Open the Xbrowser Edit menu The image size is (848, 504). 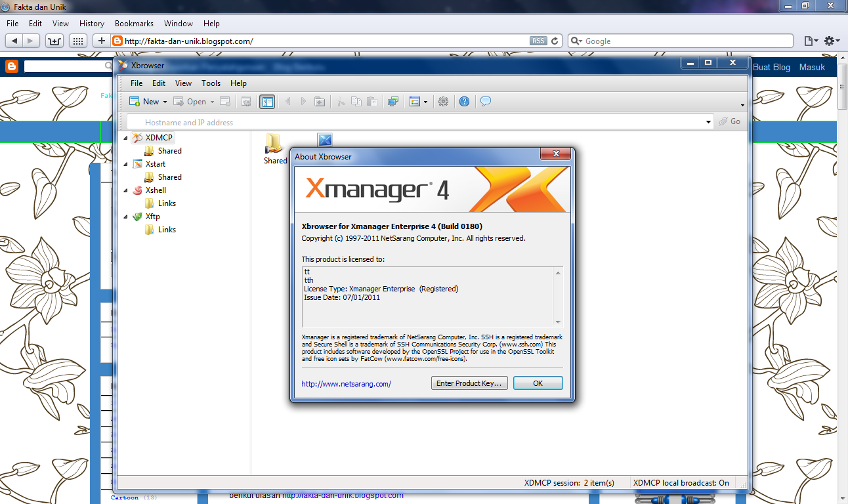point(159,83)
